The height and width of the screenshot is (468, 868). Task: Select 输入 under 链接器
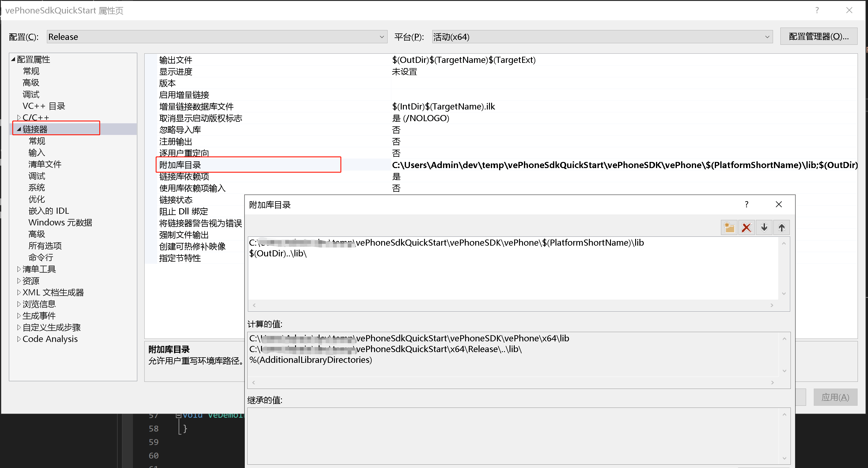(36, 153)
